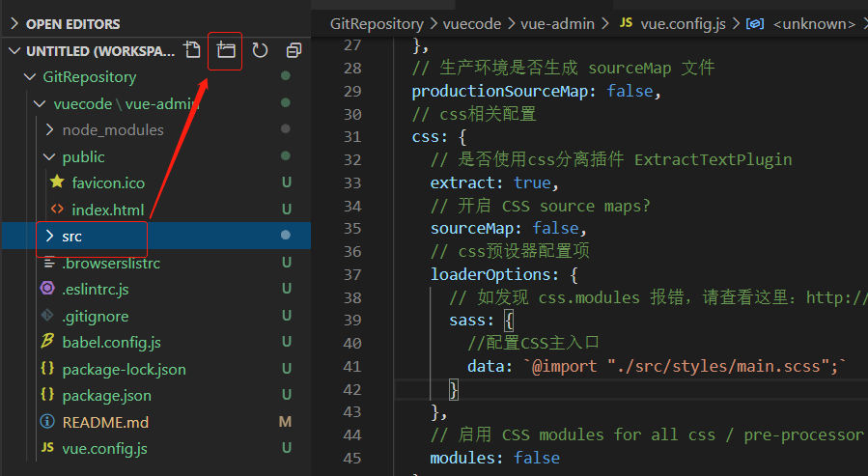Click the Babel icon of babel.config.js
This screenshot has height=476, width=868.
(x=47, y=341)
